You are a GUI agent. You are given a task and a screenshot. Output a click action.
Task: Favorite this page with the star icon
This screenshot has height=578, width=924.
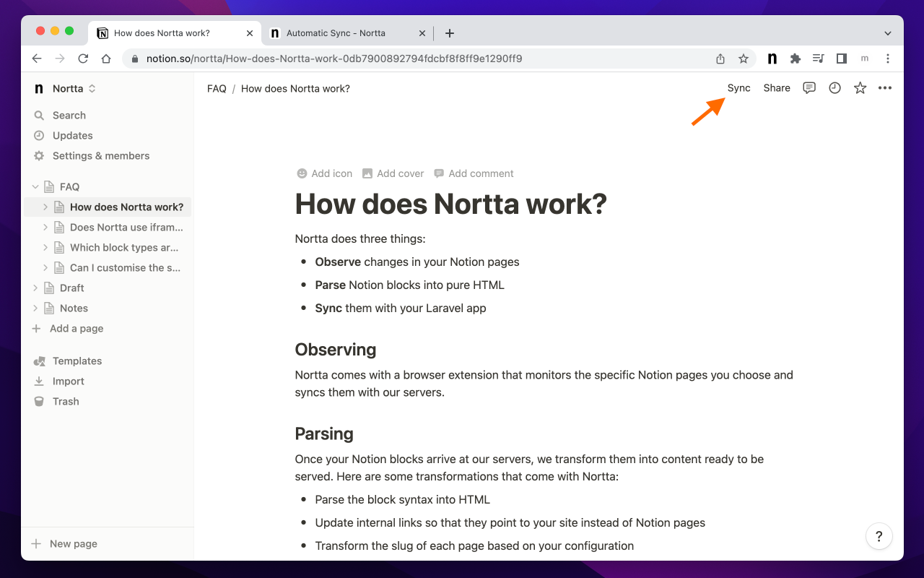point(860,88)
